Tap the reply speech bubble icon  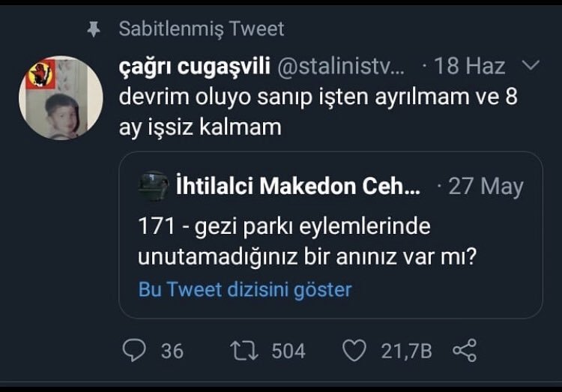(133, 350)
